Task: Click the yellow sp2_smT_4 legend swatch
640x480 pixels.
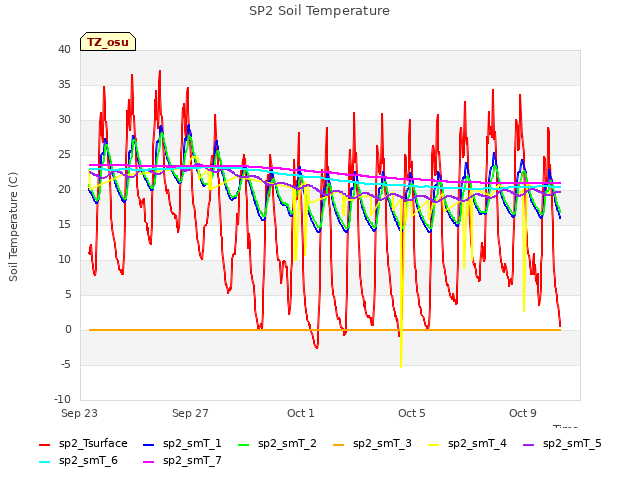Action: 434,444
